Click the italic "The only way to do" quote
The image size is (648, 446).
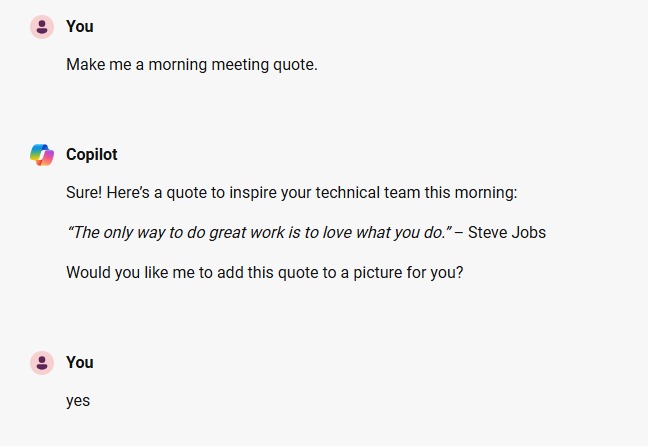pyautogui.click(x=259, y=233)
